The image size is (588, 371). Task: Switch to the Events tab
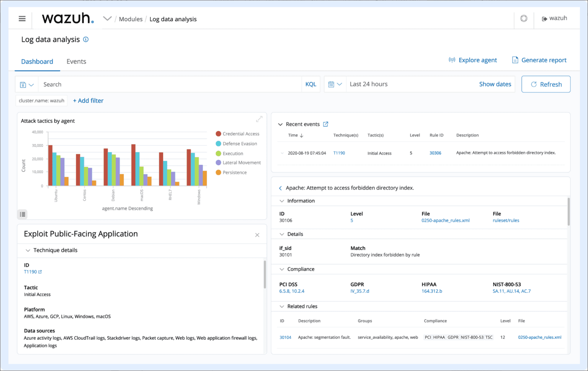pyautogui.click(x=76, y=61)
